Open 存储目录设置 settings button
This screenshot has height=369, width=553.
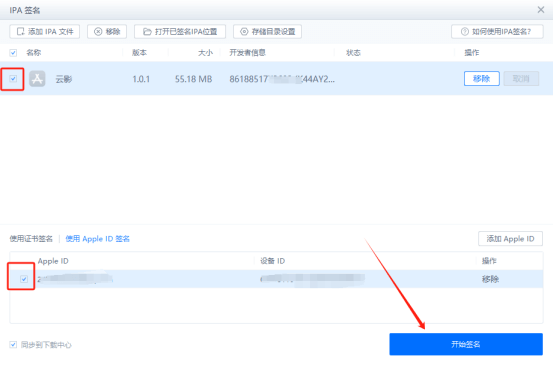pyautogui.click(x=267, y=32)
